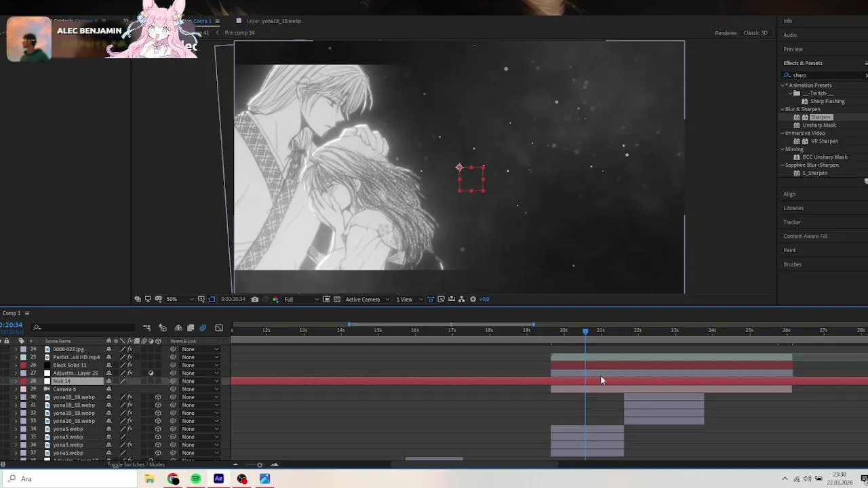Image resolution: width=868 pixels, height=488 pixels.
Task: Open Spotify from the taskbar
Action: pos(196,479)
